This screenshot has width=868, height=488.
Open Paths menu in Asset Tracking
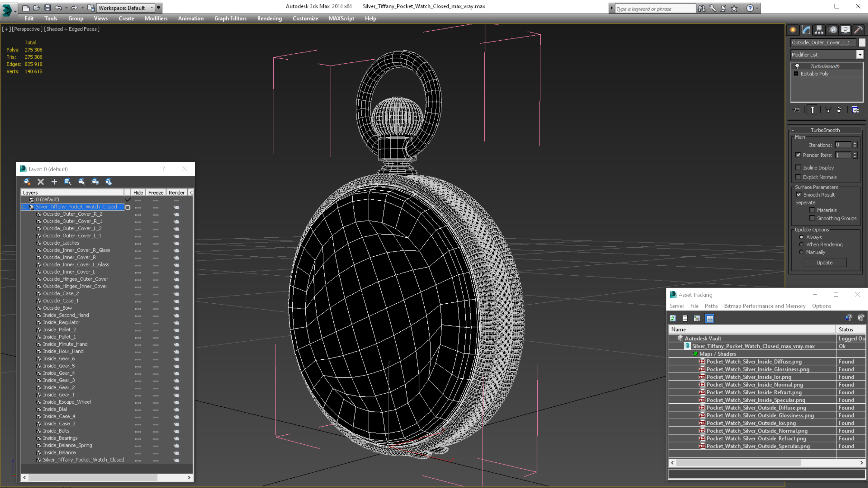click(711, 306)
